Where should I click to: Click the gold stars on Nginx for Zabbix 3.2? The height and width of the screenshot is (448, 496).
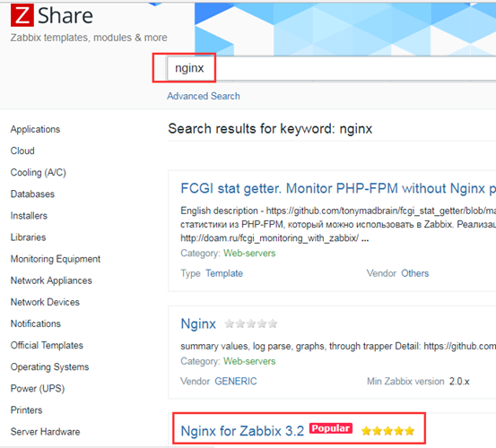click(387, 431)
